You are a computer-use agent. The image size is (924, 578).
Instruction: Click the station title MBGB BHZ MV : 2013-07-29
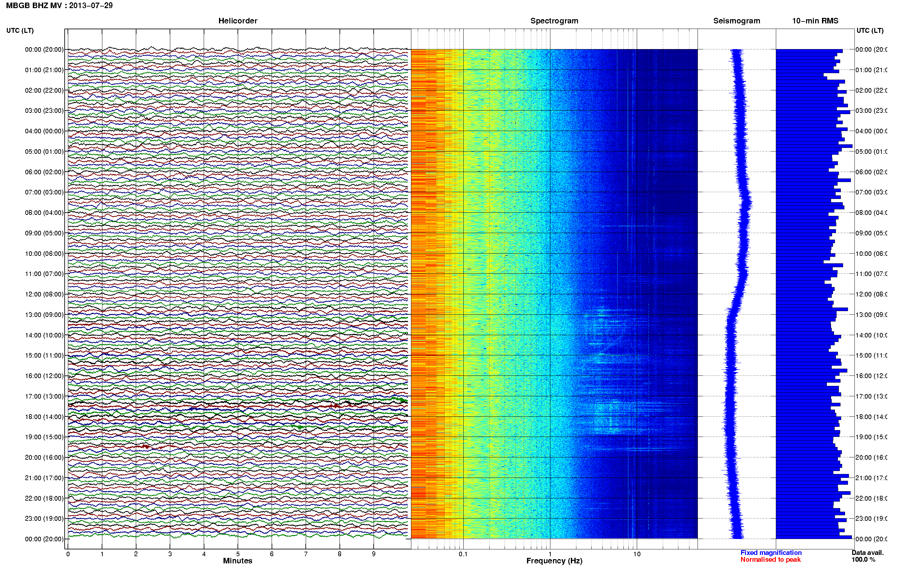click(59, 5)
